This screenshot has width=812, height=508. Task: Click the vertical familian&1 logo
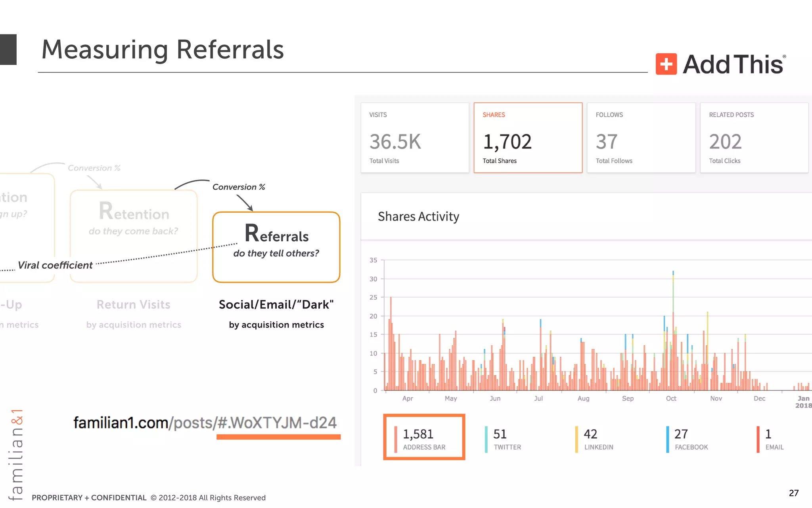(x=16, y=455)
